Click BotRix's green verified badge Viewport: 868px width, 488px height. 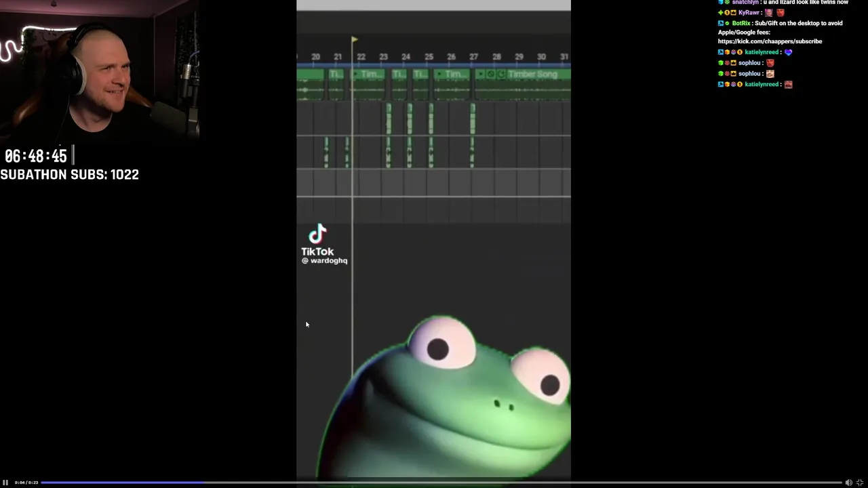pos(727,23)
